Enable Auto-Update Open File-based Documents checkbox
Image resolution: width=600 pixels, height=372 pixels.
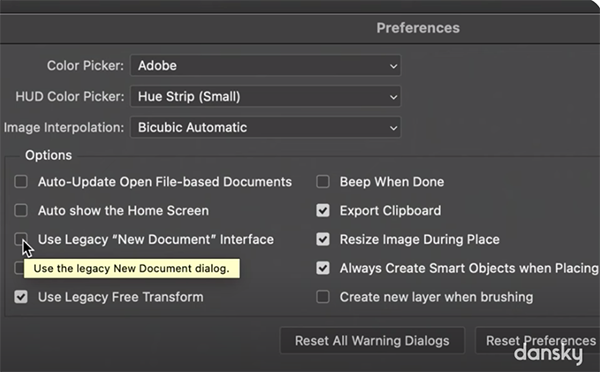21,181
